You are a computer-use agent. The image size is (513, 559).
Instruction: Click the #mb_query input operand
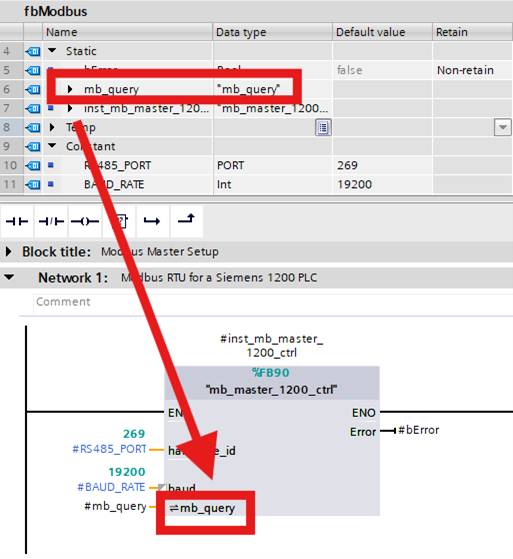tap(116, 506)
